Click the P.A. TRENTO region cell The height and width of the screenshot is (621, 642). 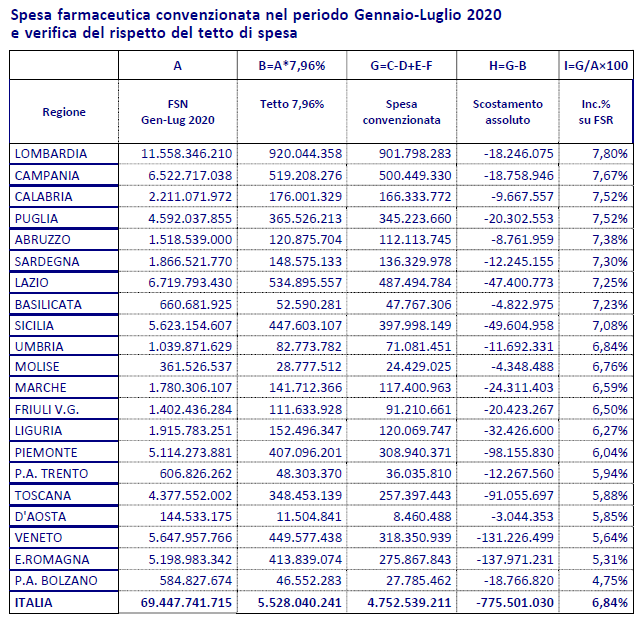click(64, 473)
